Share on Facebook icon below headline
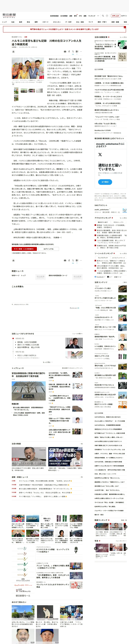 coord(69,52)
